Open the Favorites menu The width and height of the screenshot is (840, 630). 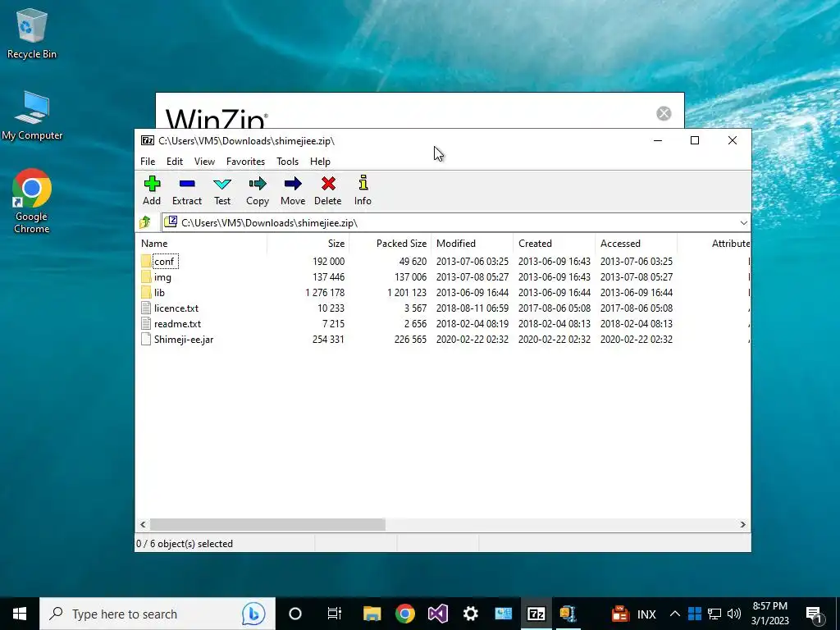(x=245, y=162)
